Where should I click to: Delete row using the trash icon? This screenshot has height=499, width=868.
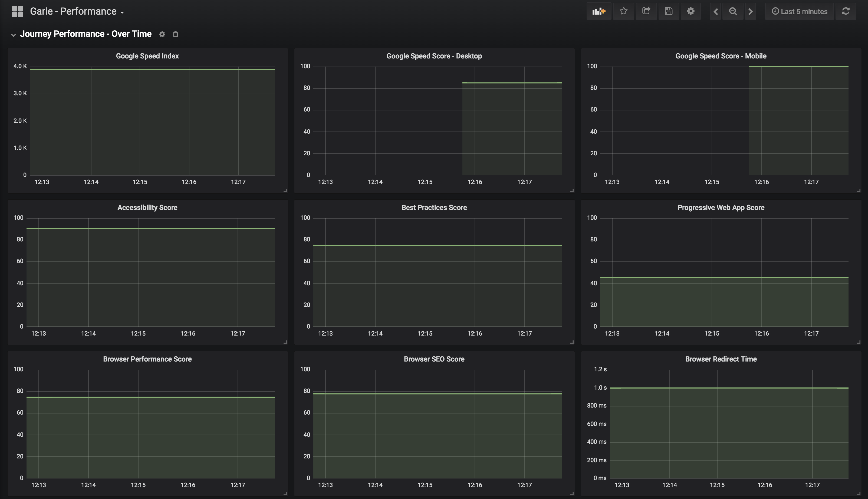point(175,34)
